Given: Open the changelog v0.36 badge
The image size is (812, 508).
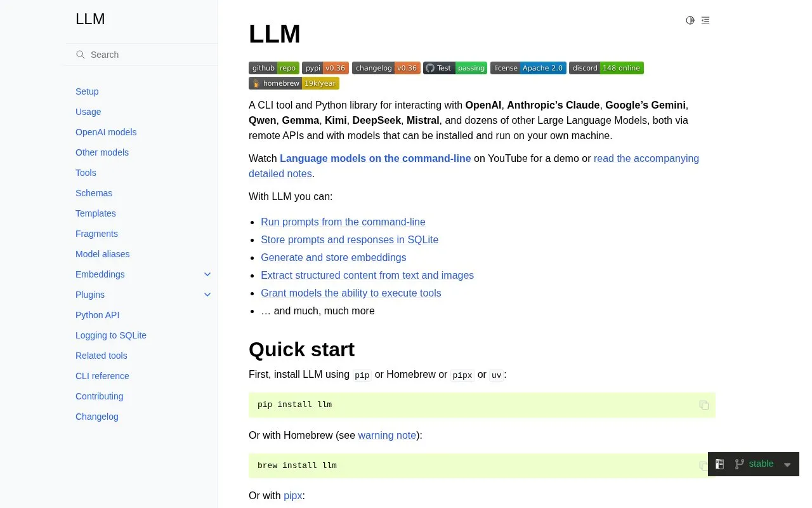Looking at the screenshot, I should (386, 68).
